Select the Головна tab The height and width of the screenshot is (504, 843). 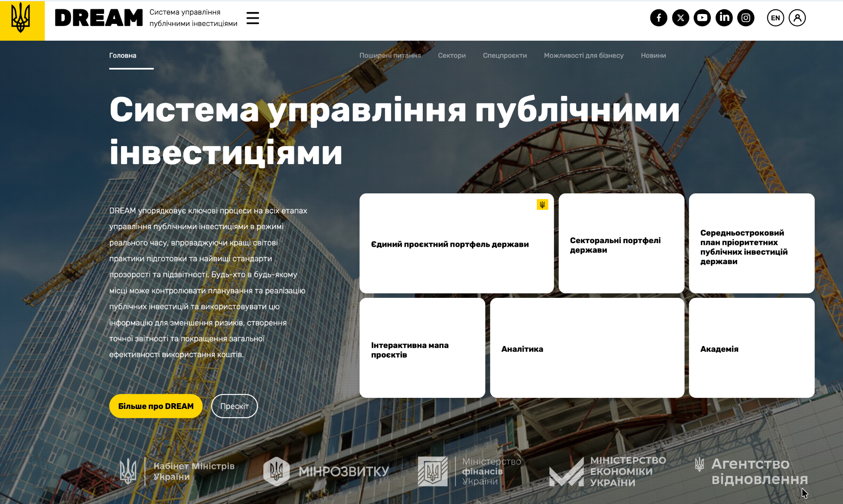tap(123, 56)
